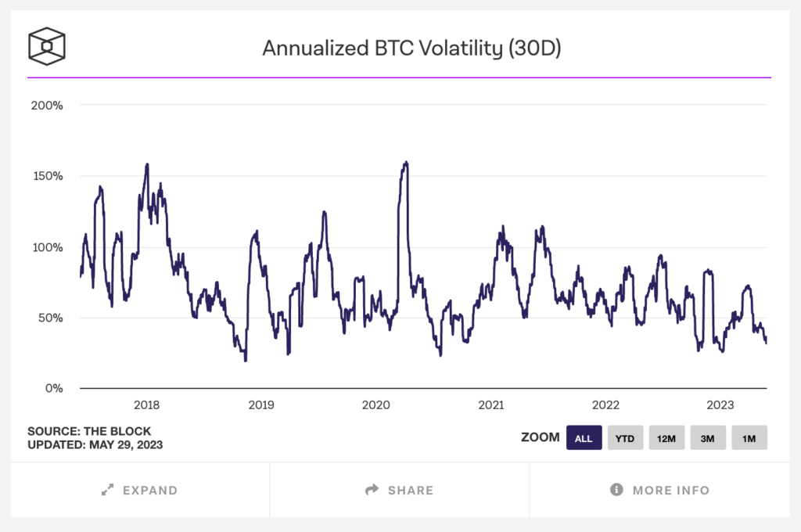The height and width of the screenshot is (532, 801).
Task: Click the ZOOM label text
Action: coord(541,437)
